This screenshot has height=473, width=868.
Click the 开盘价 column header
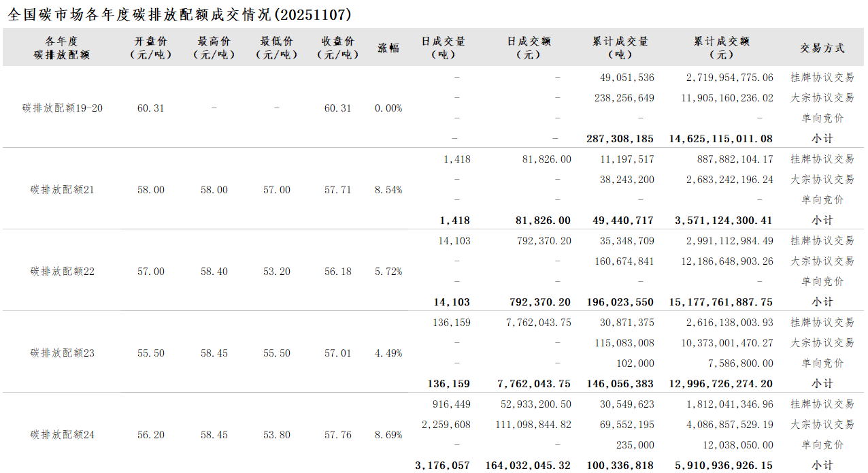coord(150,48)
